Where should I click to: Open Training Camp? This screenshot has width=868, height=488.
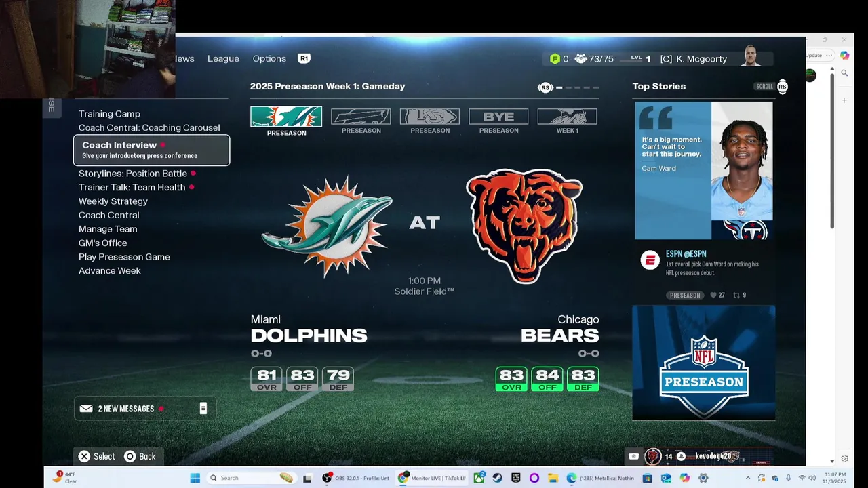pos(109,114)
